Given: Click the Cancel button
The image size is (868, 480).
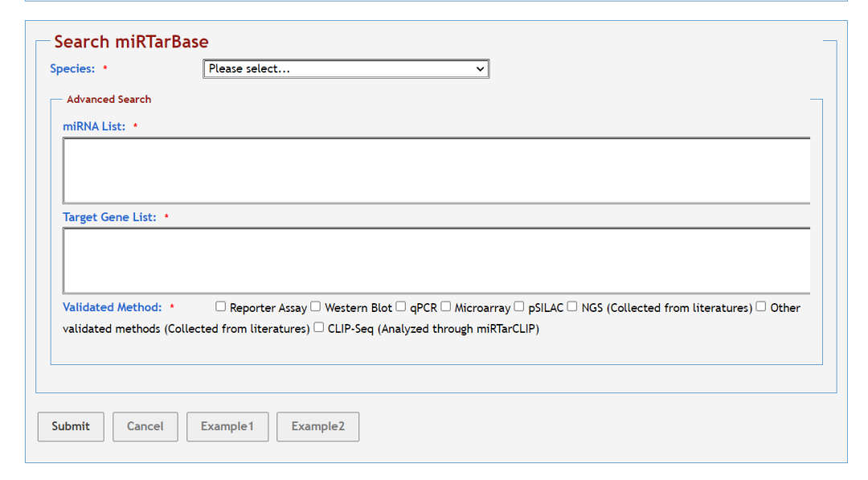Looking at the screenshot, I should tap(145, 427).
